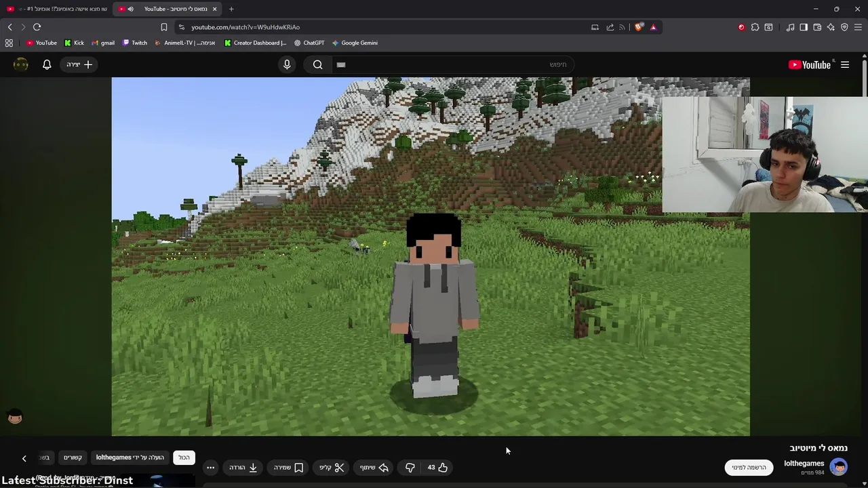Go to YouTube home via logo
Screen dimensions: 868x488
point(810,64)
